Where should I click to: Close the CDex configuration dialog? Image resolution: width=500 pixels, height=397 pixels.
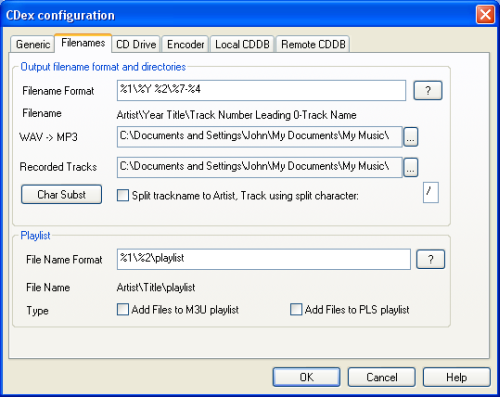(x=485, y=15)
